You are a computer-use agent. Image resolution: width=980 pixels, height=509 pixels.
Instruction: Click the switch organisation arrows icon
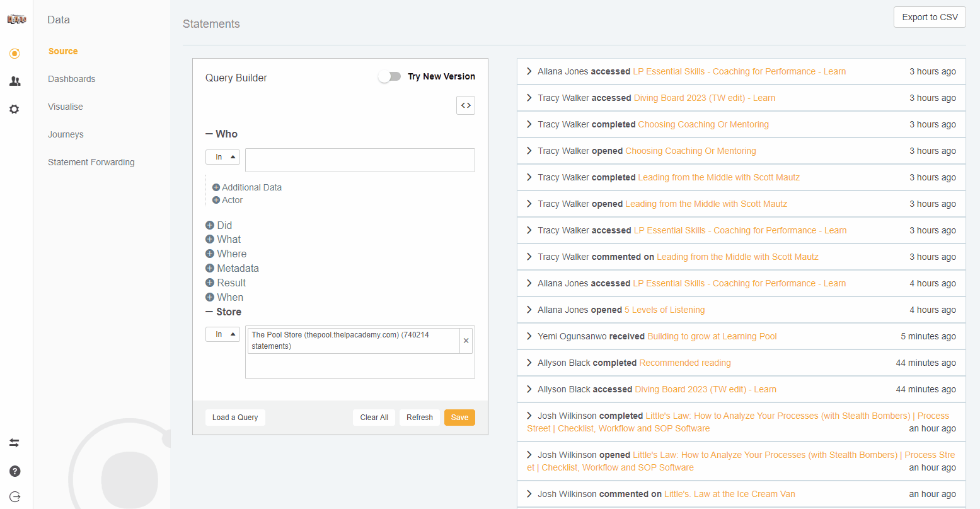pos(14,443)
